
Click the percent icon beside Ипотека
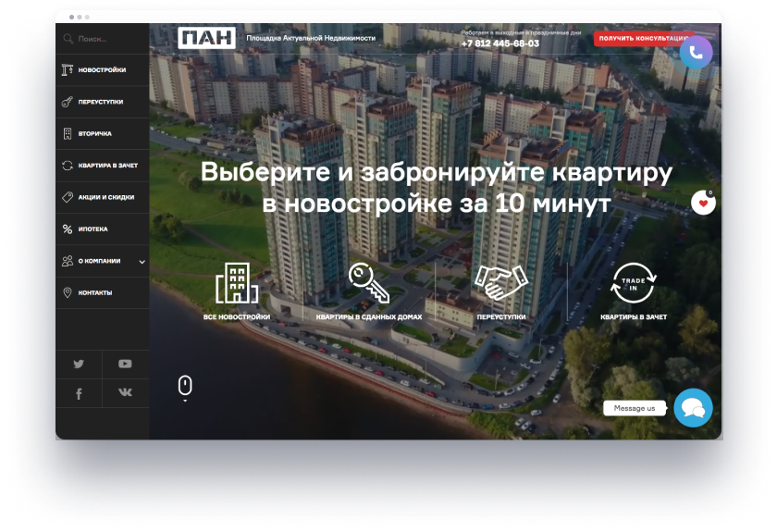(x=68, y=229)
